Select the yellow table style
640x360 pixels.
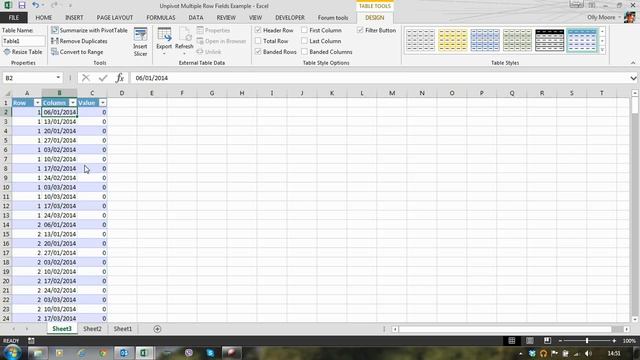[x=453, y=40]
